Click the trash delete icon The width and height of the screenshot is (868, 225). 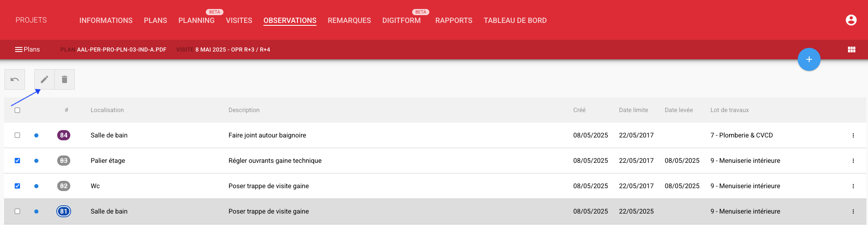coord(65,79)
